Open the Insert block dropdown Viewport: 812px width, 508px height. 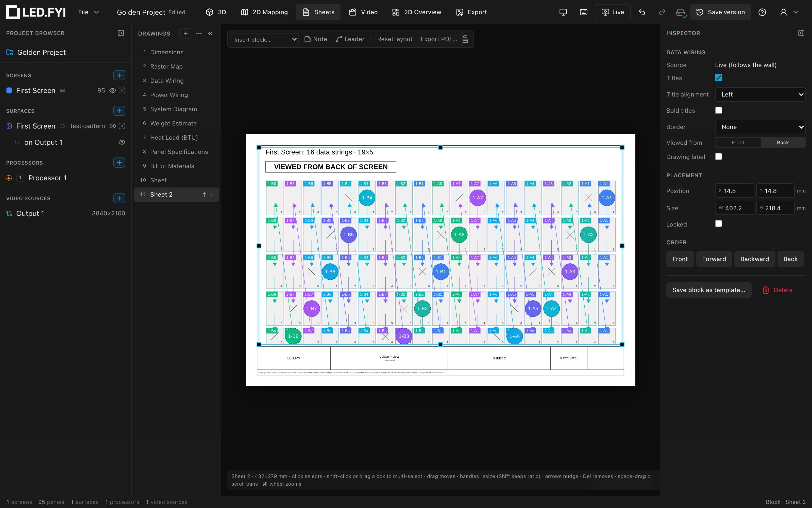pos(264,39)
